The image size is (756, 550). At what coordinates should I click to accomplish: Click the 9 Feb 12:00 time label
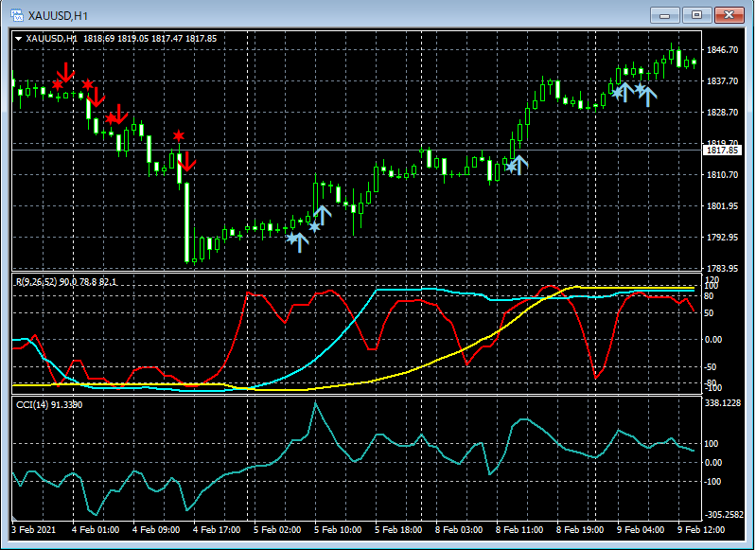[x=701, y=530]
